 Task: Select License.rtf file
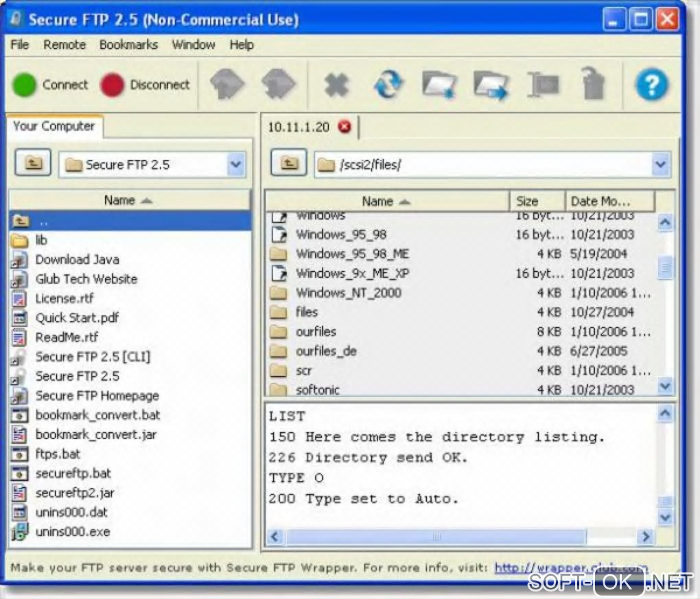coord(130,298)
